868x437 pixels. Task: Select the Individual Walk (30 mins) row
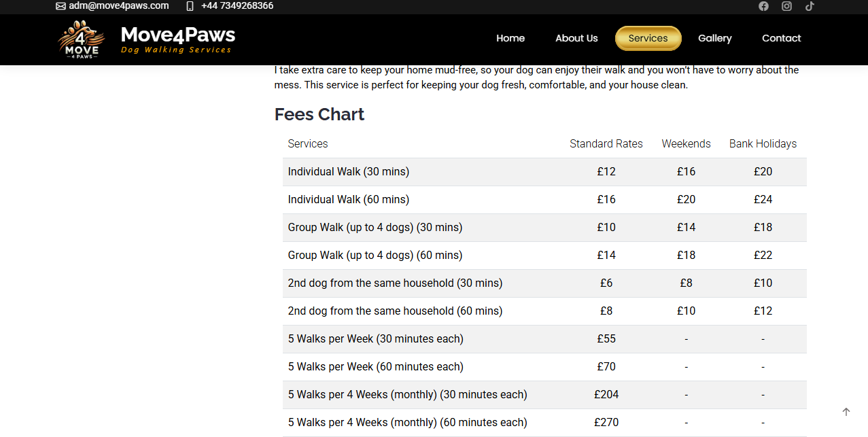pos(348,172)
